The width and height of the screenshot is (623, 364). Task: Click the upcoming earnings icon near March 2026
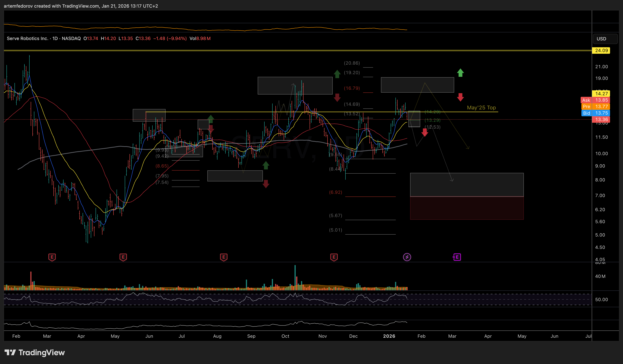pos(457,257)
